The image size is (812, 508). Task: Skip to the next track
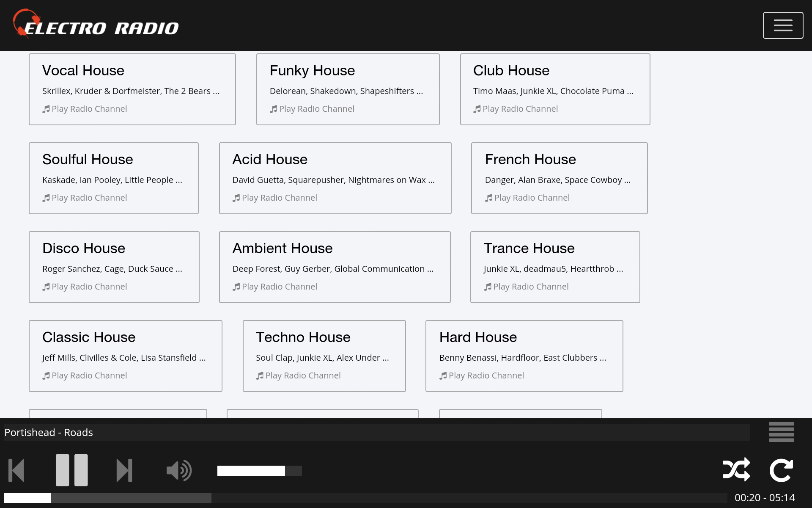124,470
